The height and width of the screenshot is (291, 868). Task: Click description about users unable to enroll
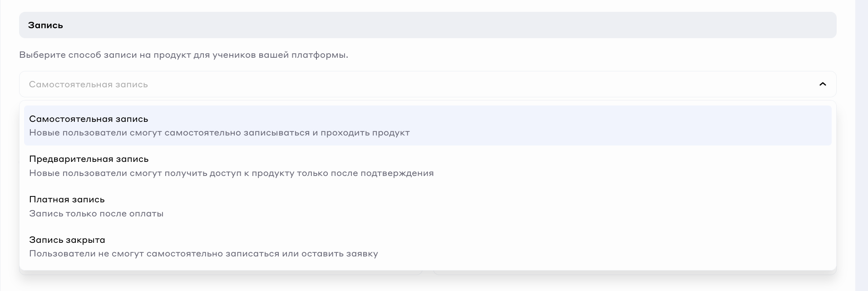point(203,254)
